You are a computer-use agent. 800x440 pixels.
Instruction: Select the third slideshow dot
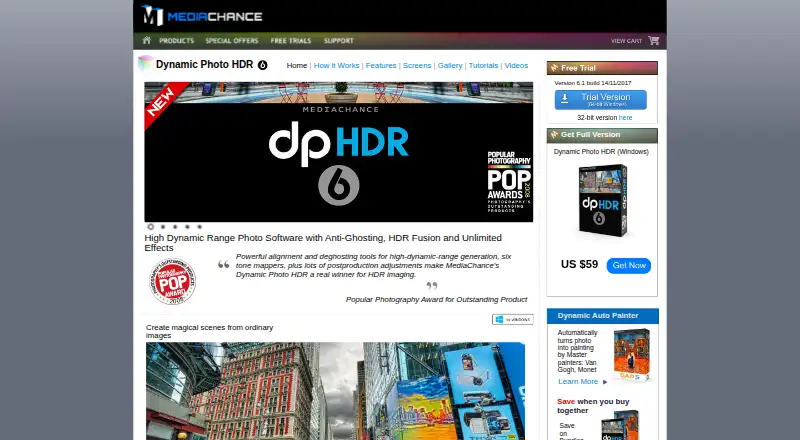(x=175, y=227)
